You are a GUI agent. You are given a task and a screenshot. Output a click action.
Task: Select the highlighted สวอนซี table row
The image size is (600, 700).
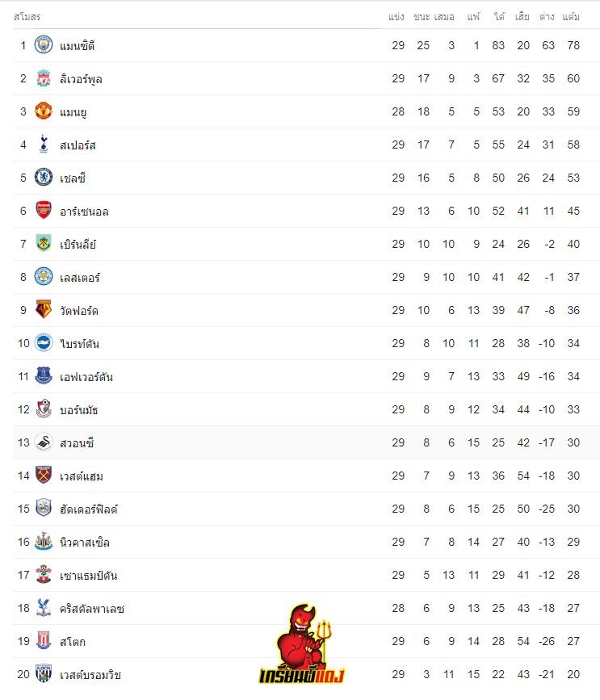coord(306,442)
